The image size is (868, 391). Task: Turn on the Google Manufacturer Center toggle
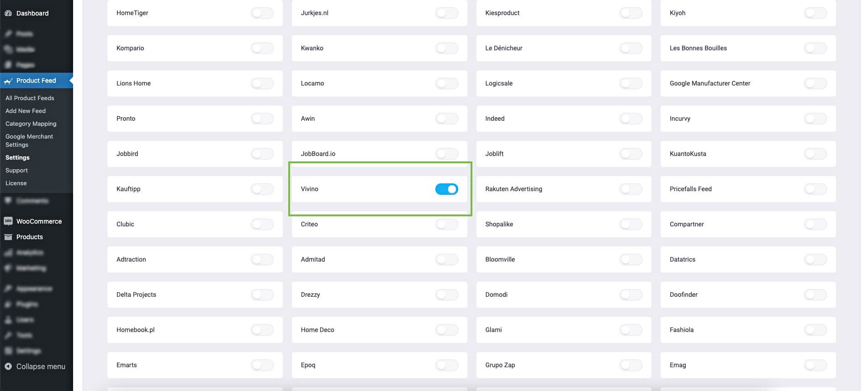(815, 83)
